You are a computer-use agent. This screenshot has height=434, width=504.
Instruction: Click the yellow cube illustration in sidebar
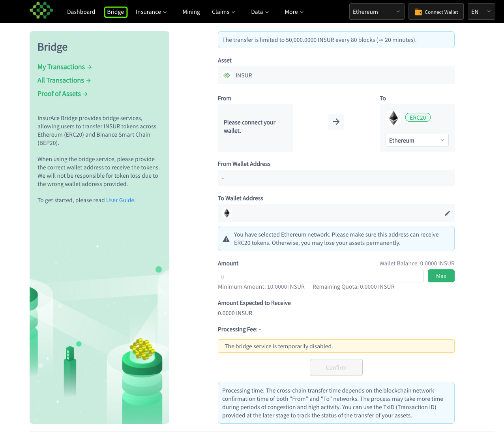(x=142, y=349)
